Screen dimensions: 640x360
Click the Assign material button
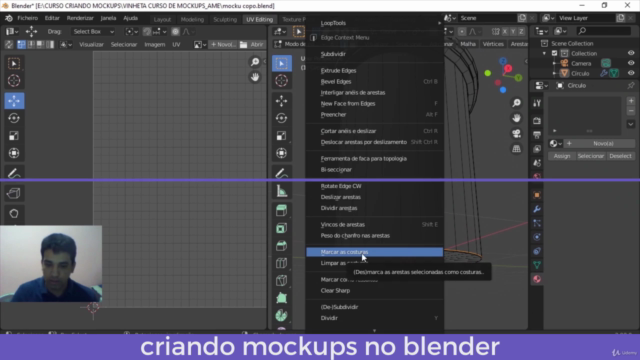pyautogui.click(x=562, y=156)
